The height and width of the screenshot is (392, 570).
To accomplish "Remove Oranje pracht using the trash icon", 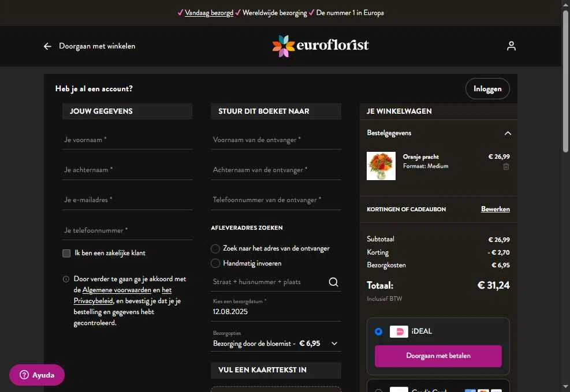I will click(506, 166).
